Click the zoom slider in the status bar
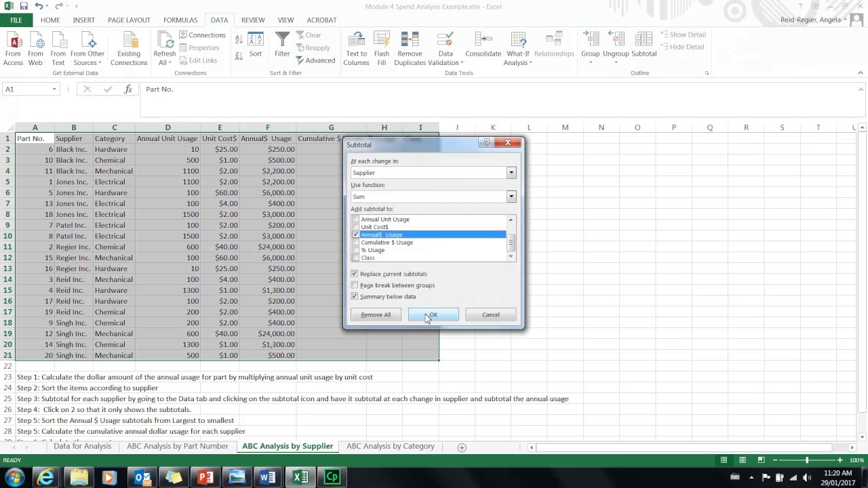The width and height of the screenshot is (868, 488). point(806,460)
